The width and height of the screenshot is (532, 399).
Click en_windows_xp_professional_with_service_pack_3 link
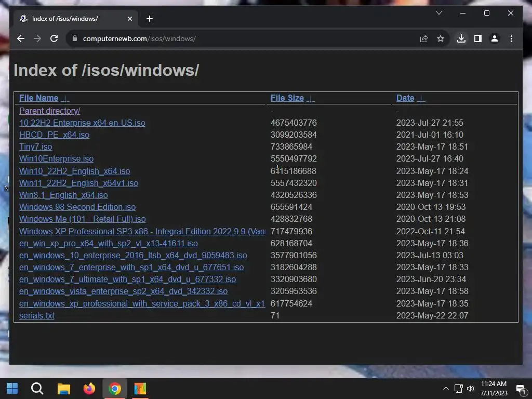point(142,303)
